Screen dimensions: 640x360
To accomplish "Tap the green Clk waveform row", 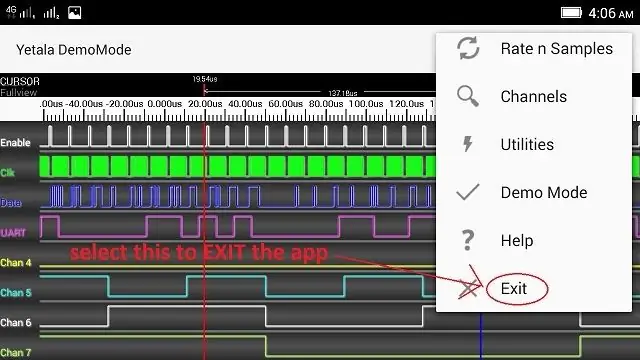I will click(x=238, y=167).
